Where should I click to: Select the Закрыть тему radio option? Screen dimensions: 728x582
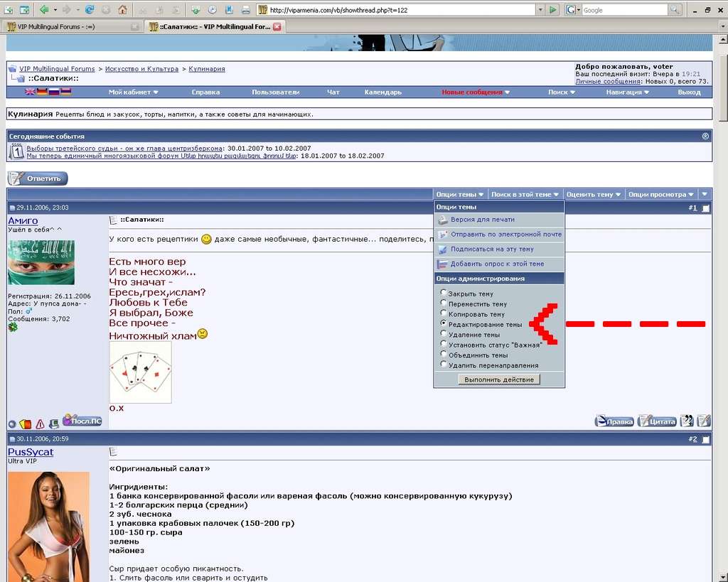[444, 293]
